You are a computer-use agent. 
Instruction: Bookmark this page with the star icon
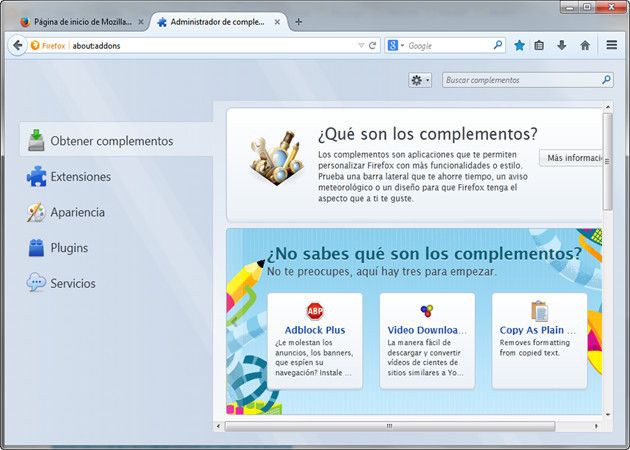point(519,45)
